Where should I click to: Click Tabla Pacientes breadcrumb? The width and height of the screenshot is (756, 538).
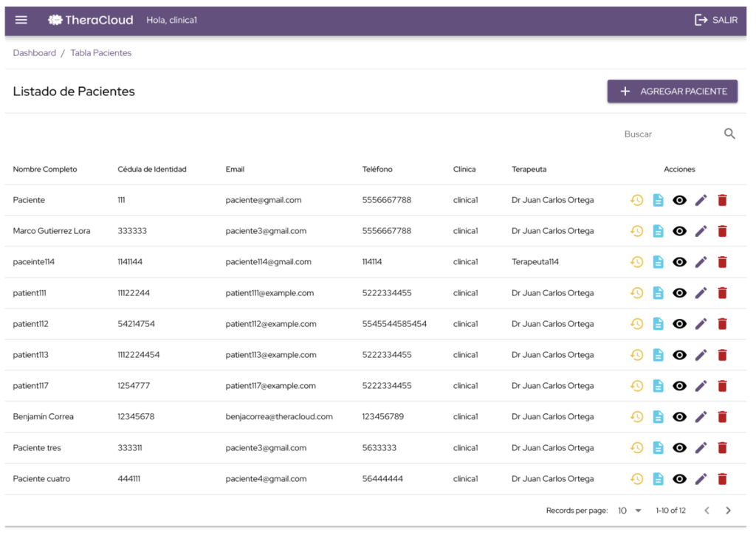click(101, 53)
